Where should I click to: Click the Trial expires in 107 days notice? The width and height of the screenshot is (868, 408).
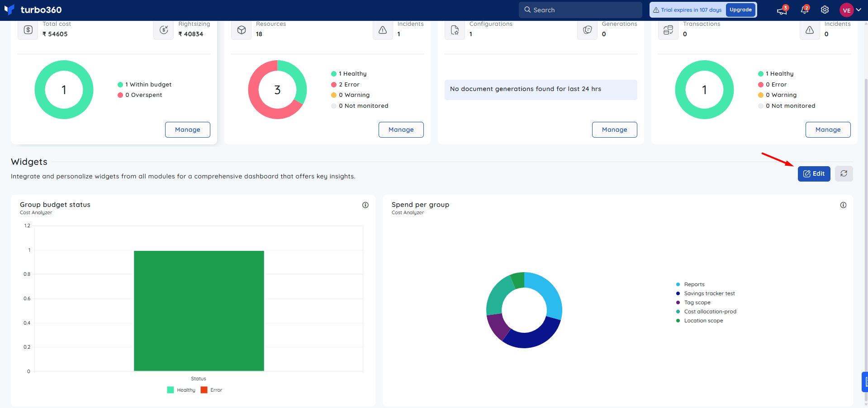tap(687, 10)
